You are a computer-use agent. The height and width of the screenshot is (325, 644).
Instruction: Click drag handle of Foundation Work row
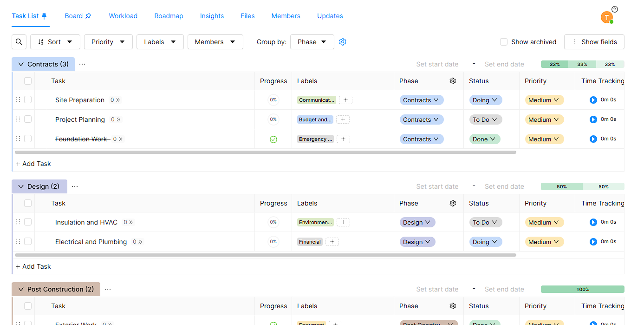point(18,139)
